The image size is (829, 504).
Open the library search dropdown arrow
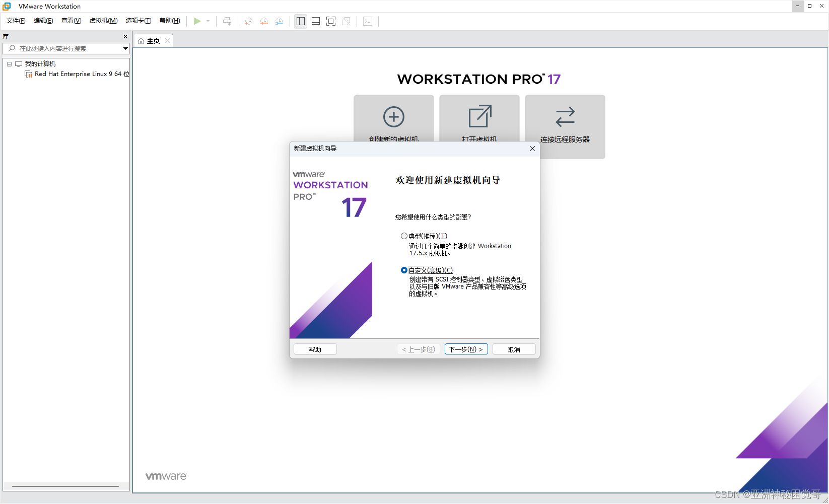[125, 48]
